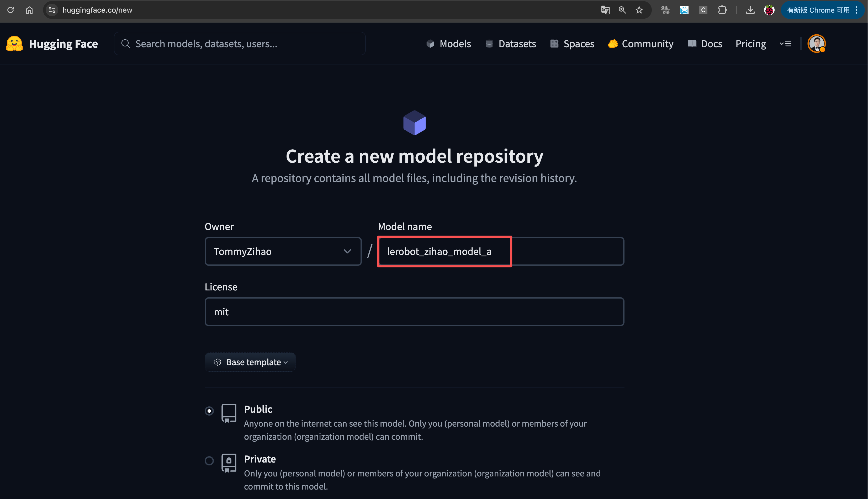The width and height of the screenshot is (868, 499).
Task: Open the GitZip extension icon
Action: [665, 10]
